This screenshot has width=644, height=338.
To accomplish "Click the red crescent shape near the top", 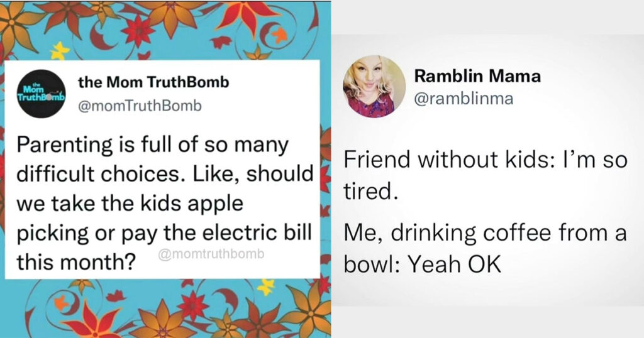I will 99,37.
